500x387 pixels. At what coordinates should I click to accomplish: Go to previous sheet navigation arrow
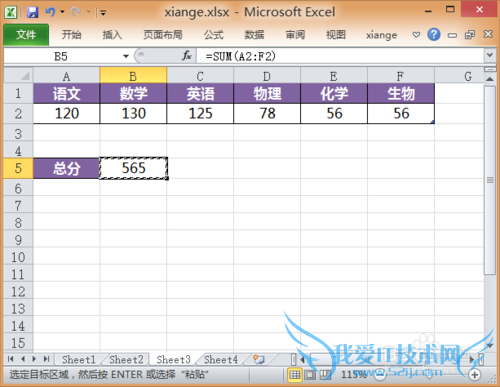[x=23, y=359]
